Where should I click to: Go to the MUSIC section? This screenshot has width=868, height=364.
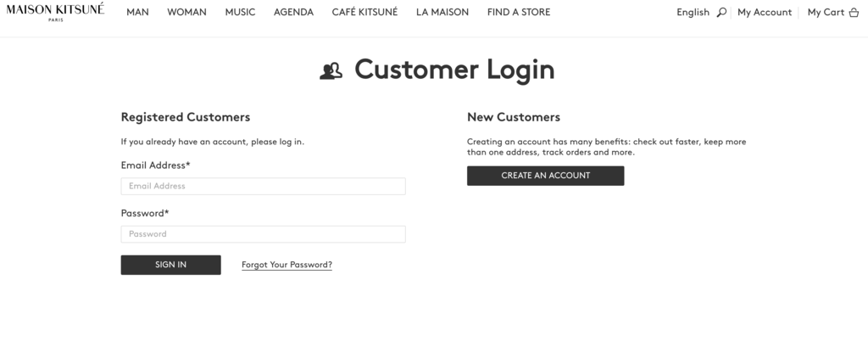click(240, 12)
